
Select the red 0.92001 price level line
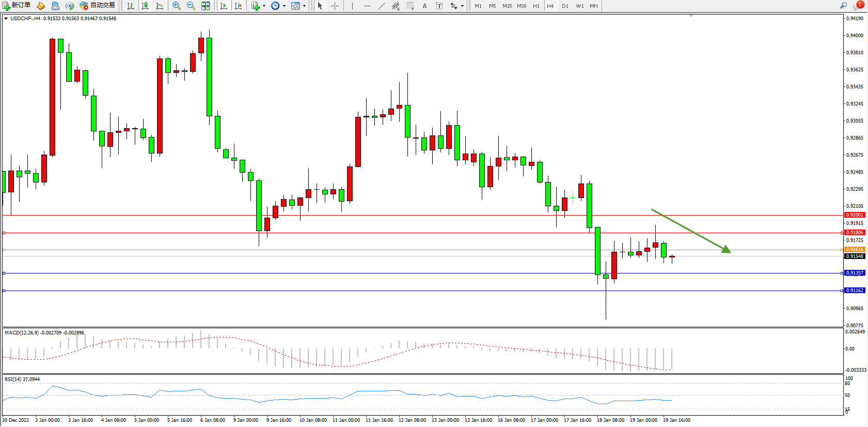coord(413,215)
